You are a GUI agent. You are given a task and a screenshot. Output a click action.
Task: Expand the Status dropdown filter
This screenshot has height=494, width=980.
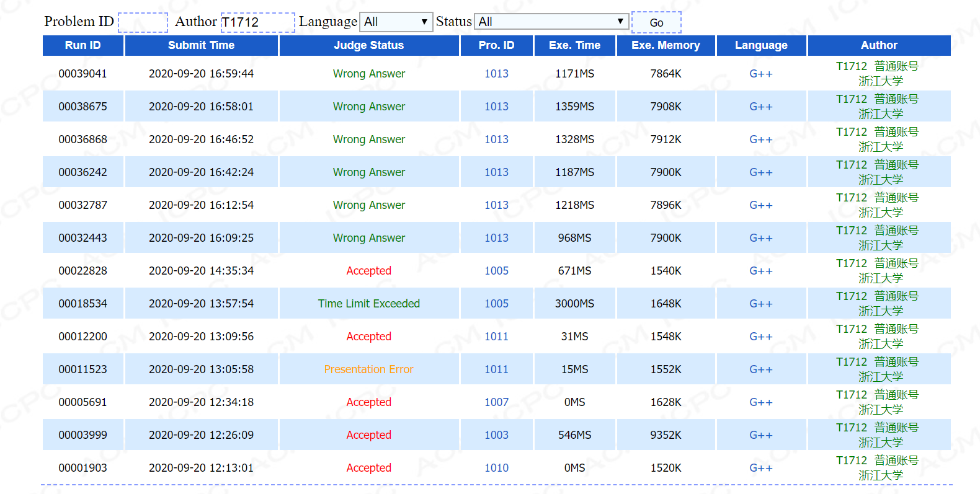551,22
